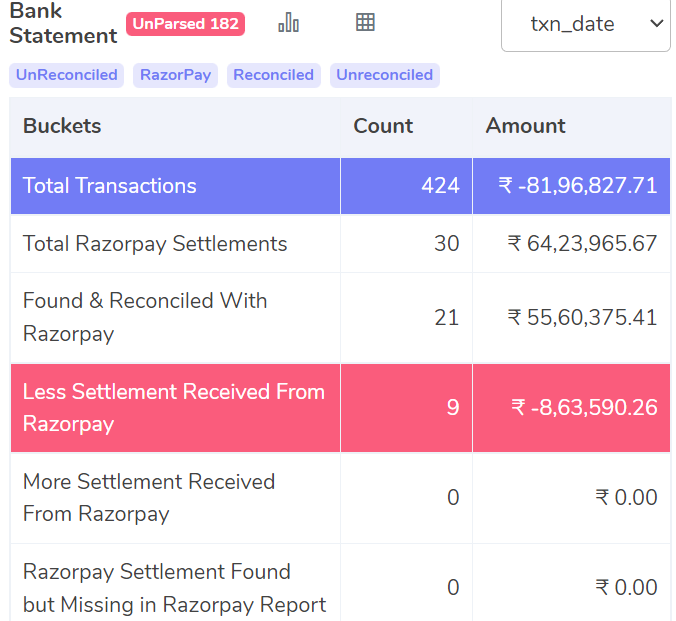The height and width of the screenshot is (621, 676).
Task: Click the Amount column header
Action: [x=526, y=126]
